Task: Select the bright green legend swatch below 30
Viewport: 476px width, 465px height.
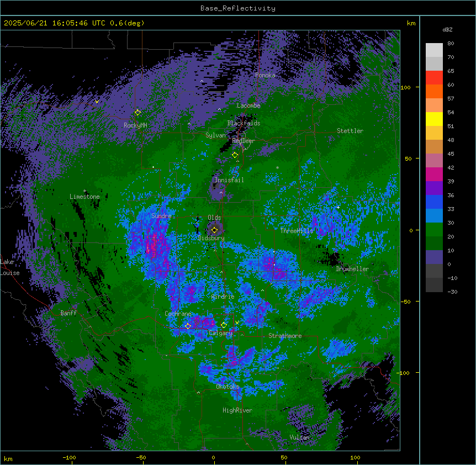Action: (x=434, y=230)
